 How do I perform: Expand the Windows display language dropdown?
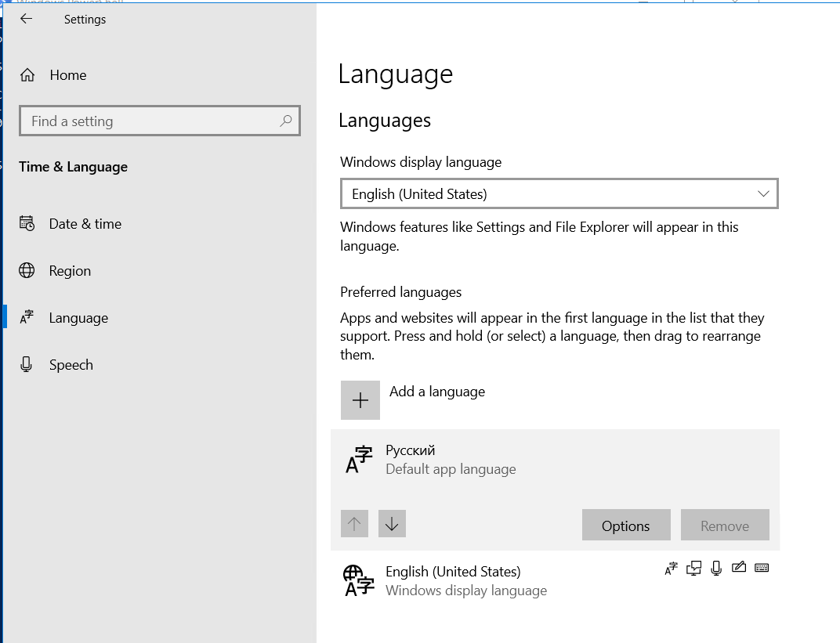click(x=559, y=194)
